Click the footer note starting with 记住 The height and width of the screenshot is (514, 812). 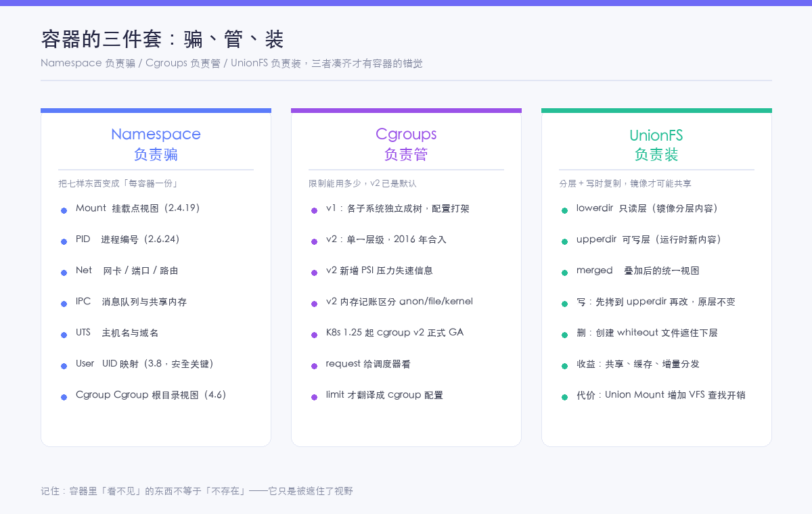197,491
